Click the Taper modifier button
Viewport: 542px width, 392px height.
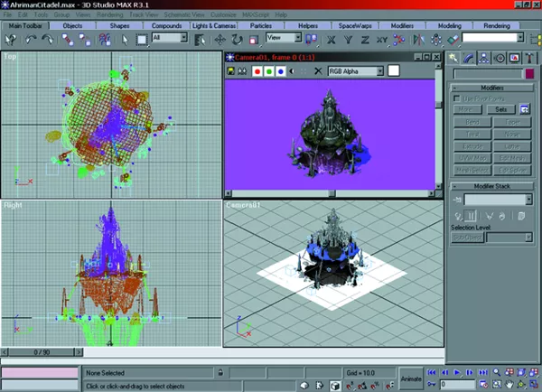coord(512,122)
